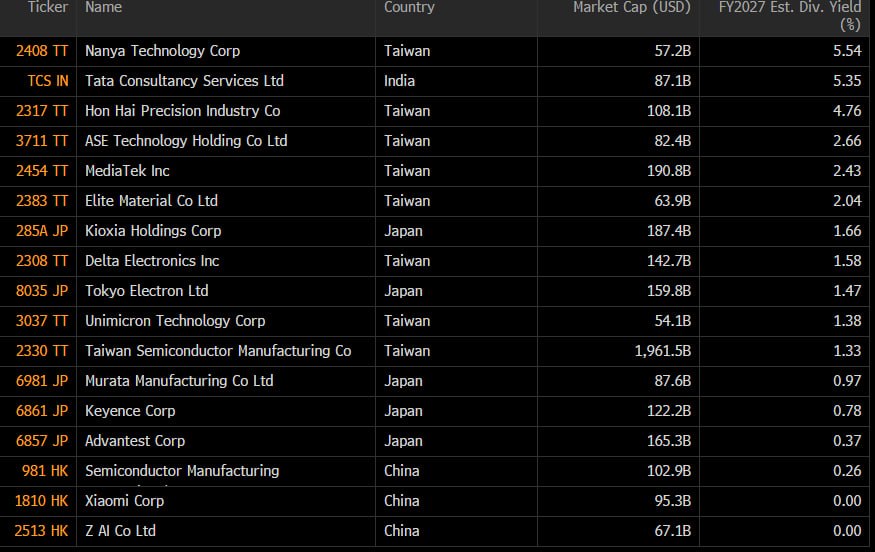Open ticker 3037 TT
This screenshot has height=552, width=875.
42,321
